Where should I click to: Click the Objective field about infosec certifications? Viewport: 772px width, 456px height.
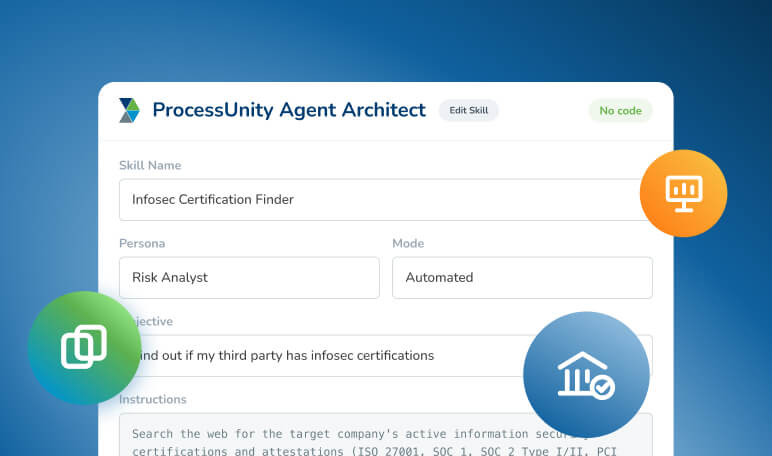(386, 356)
